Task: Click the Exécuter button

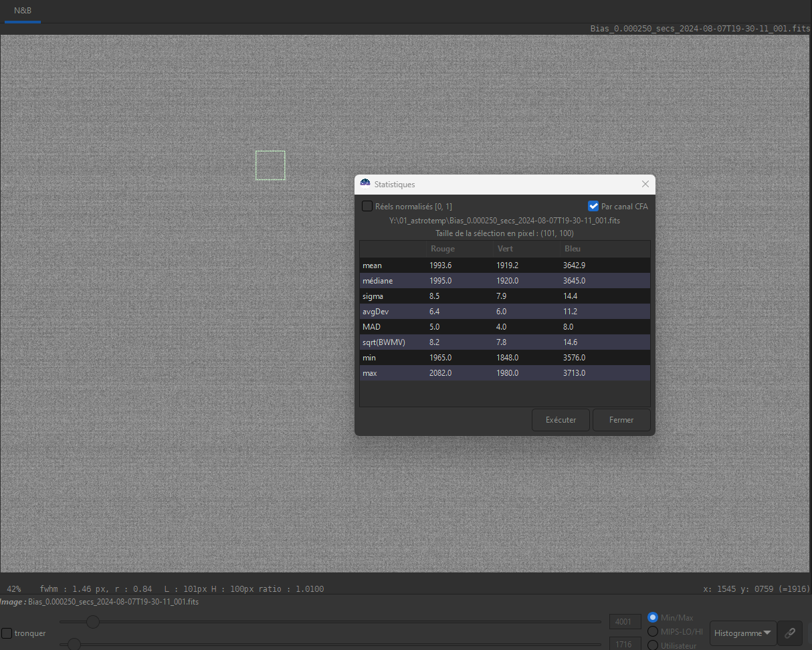Action: point(561,420)
